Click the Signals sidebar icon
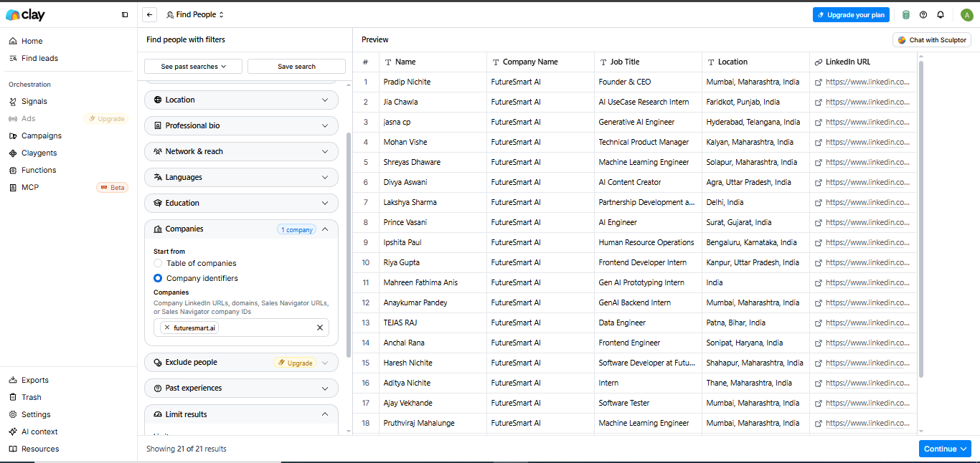 click(14, 101)
